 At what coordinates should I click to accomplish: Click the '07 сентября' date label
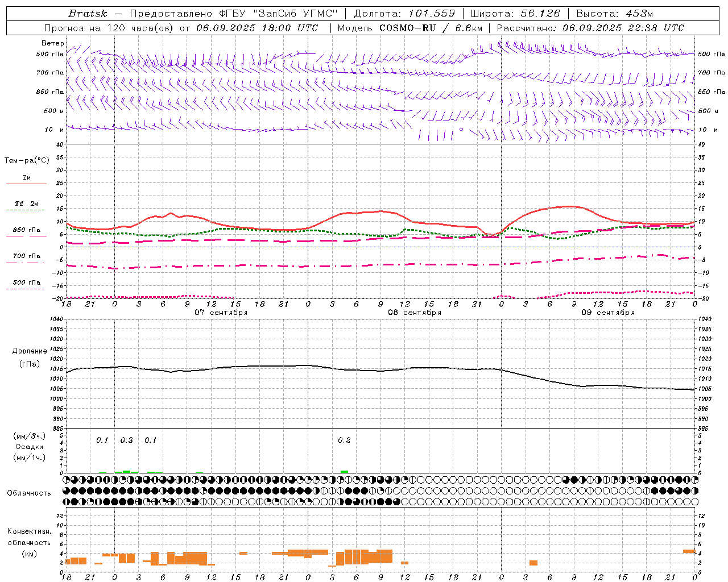click(x=221, y=313)
